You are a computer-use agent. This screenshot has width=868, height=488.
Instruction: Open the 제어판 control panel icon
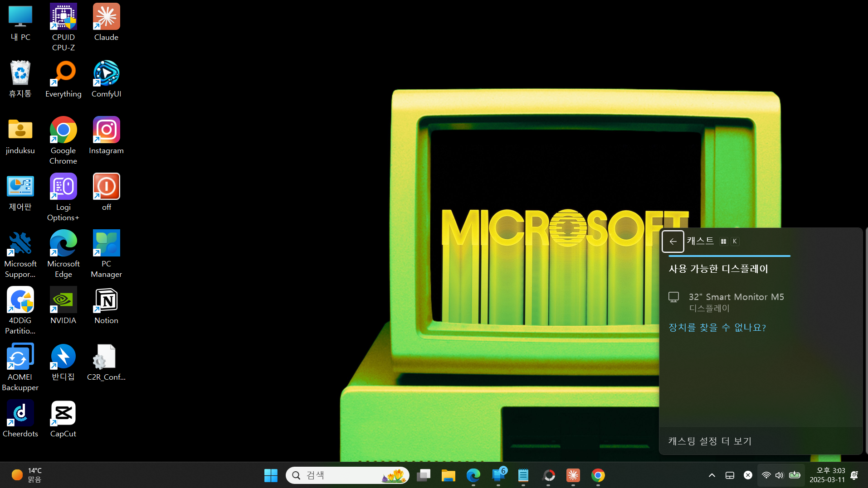pos(20,193)
